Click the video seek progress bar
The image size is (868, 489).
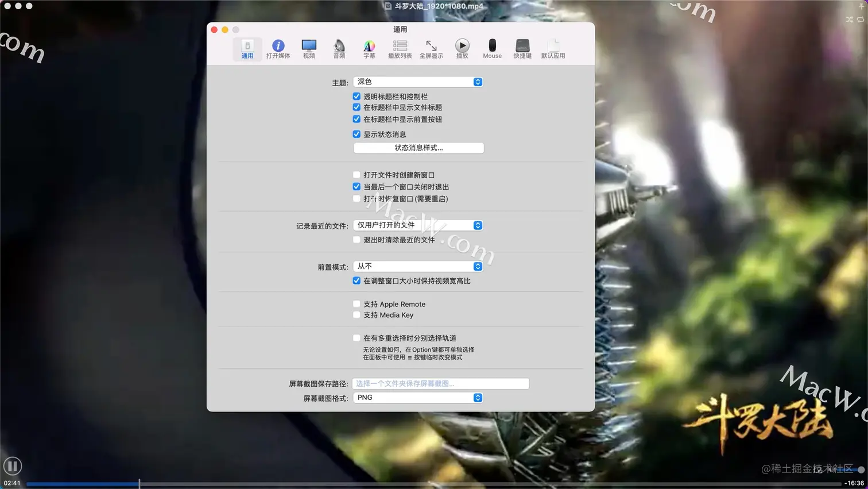pyautogui.click(x=433, y=484)
